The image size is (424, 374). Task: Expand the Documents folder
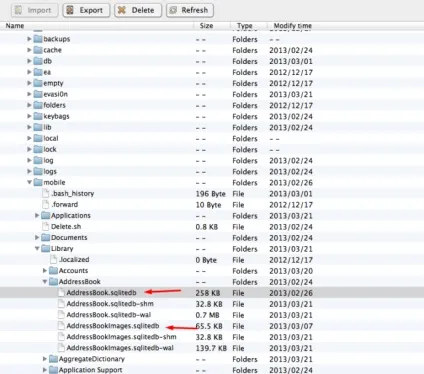point(37,237)
